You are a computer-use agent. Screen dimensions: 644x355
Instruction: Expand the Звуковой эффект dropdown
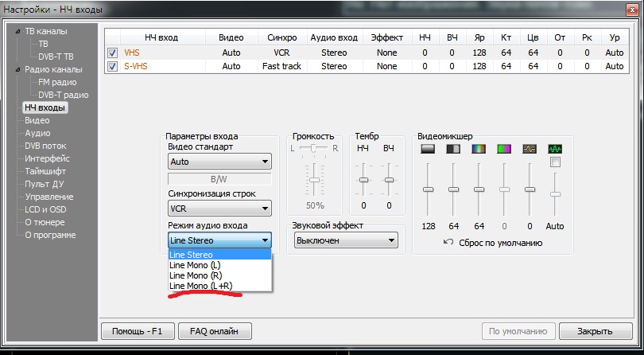click(x=345, y=240)
